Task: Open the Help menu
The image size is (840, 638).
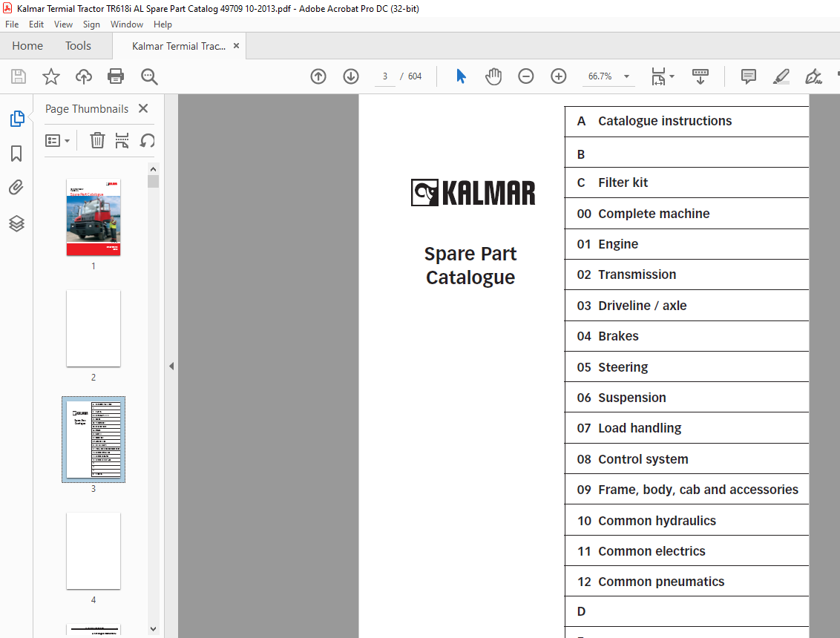Action: pos(163,24)
